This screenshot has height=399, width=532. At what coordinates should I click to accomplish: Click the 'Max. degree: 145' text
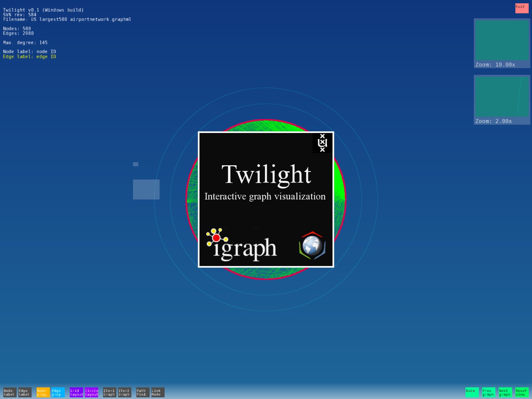click(x=25, y=43)
